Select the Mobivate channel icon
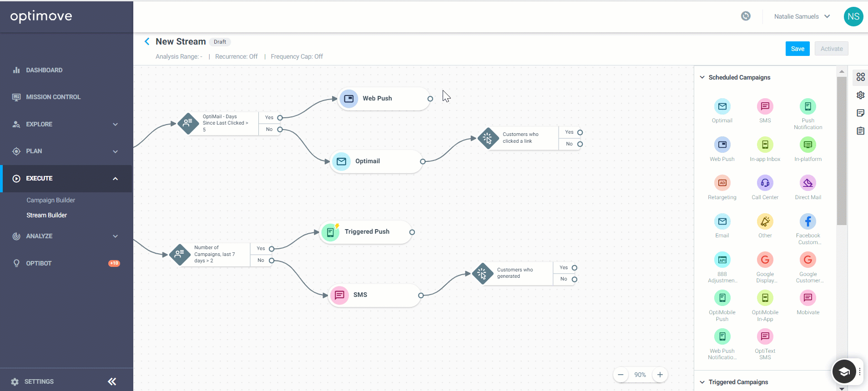 [x=808, y=298]
